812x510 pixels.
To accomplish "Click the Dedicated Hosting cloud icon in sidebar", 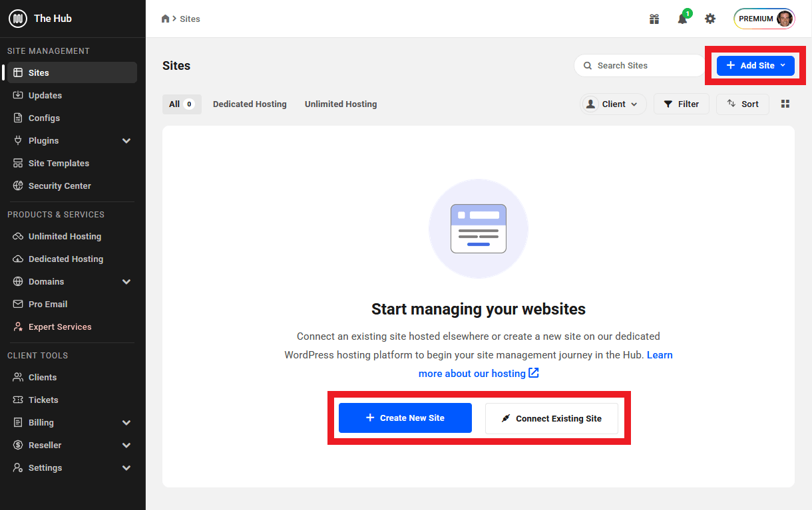I will point(18,259).
